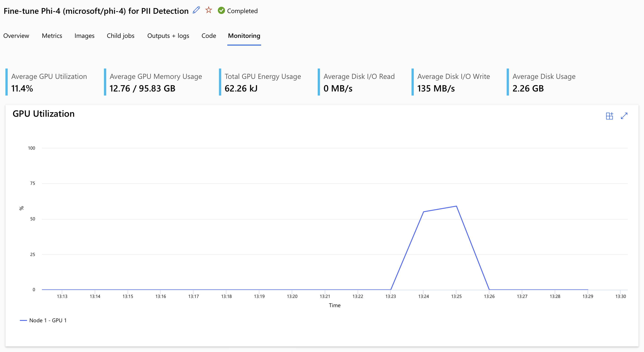
Task: Click the pencil edit name icon
Action: click(196, 10)
